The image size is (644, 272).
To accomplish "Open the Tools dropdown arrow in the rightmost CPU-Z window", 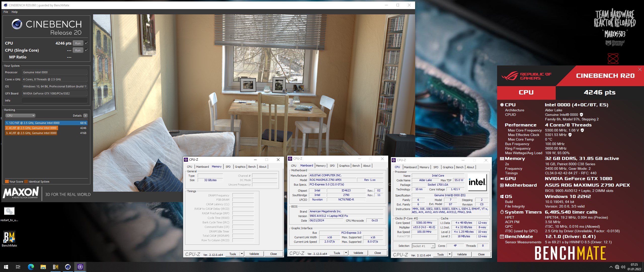I will (x=450, y=254).
